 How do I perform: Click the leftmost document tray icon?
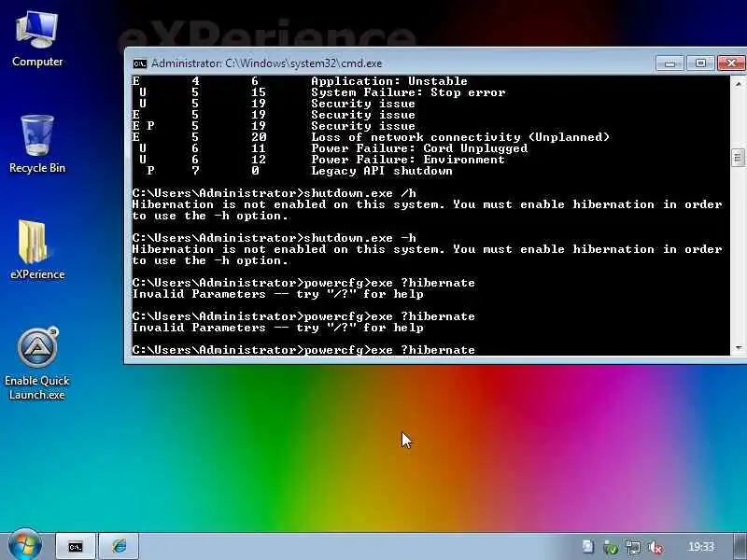tap(588, 547)
